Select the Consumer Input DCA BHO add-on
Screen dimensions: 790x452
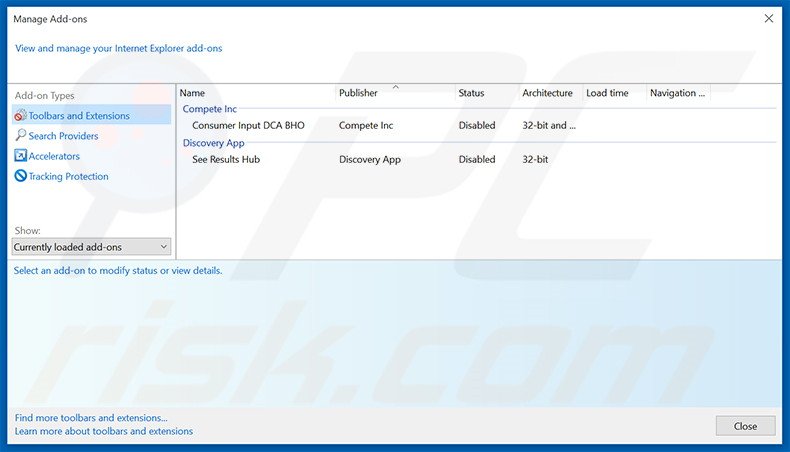(x=248, y=126)
